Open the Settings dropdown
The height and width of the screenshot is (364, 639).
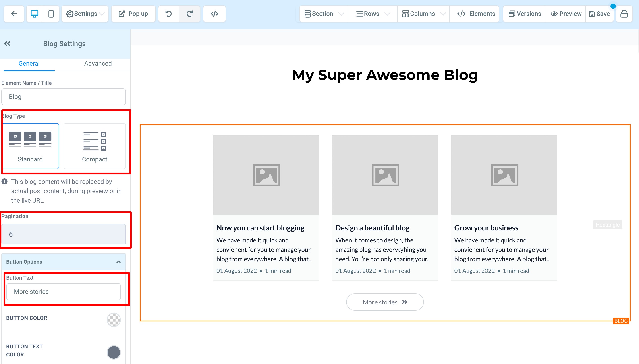(85, 14)
